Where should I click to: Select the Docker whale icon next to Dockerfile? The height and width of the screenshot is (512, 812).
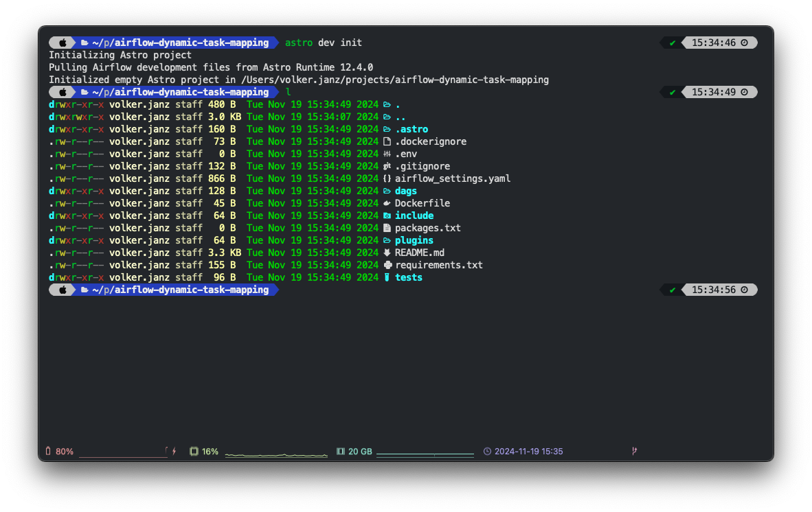tap(387, 203)
